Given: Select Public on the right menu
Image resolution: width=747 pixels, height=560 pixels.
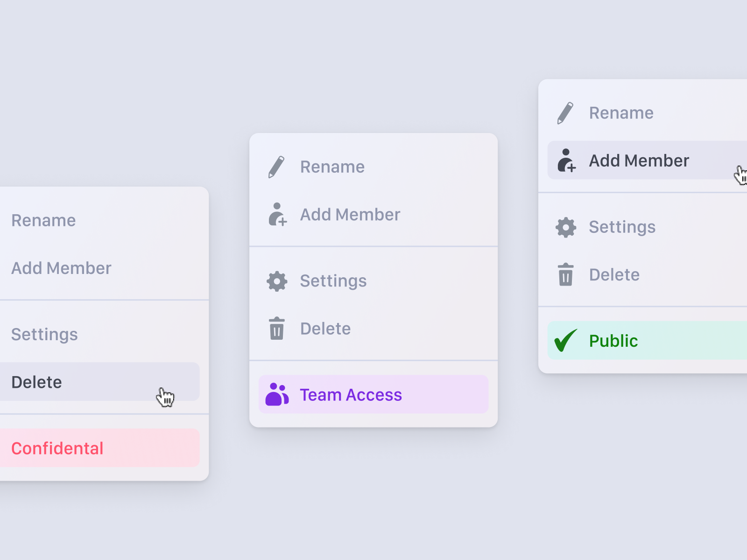Looking at the screenshot, I should pyautogui.click(x=613, y=340).
